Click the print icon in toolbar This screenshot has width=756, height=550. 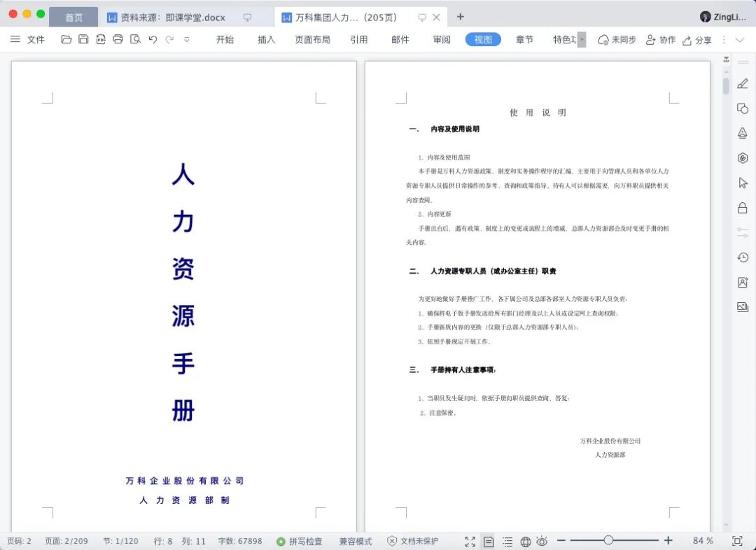(x=118, y=39)
